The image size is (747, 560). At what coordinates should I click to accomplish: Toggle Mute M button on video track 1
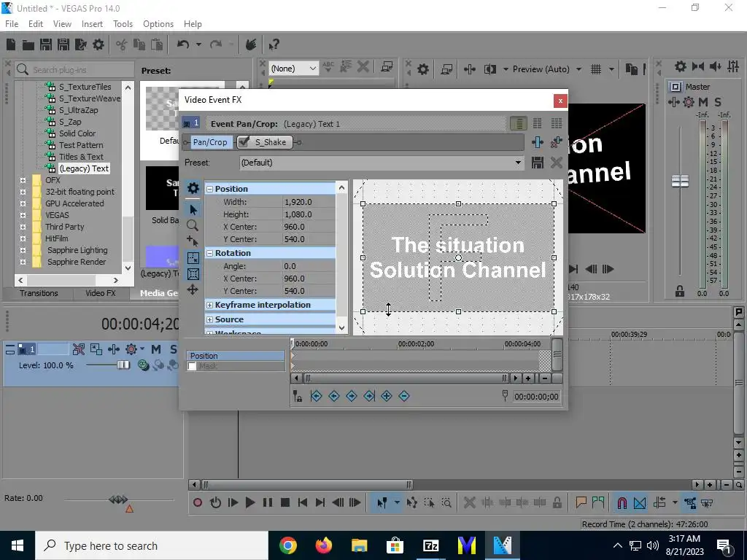[156, 349]
